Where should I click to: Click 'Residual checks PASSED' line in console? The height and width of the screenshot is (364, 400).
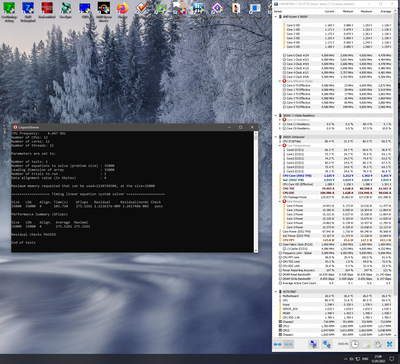coord(34,234)
